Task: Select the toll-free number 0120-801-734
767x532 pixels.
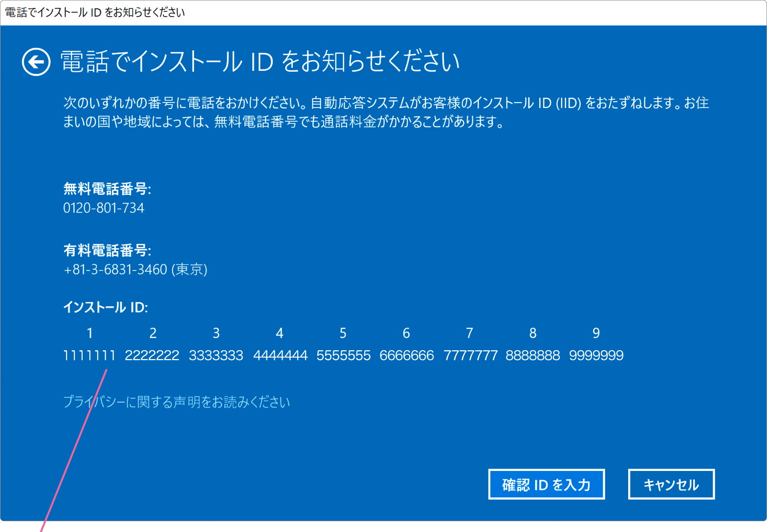Action: 104,208
